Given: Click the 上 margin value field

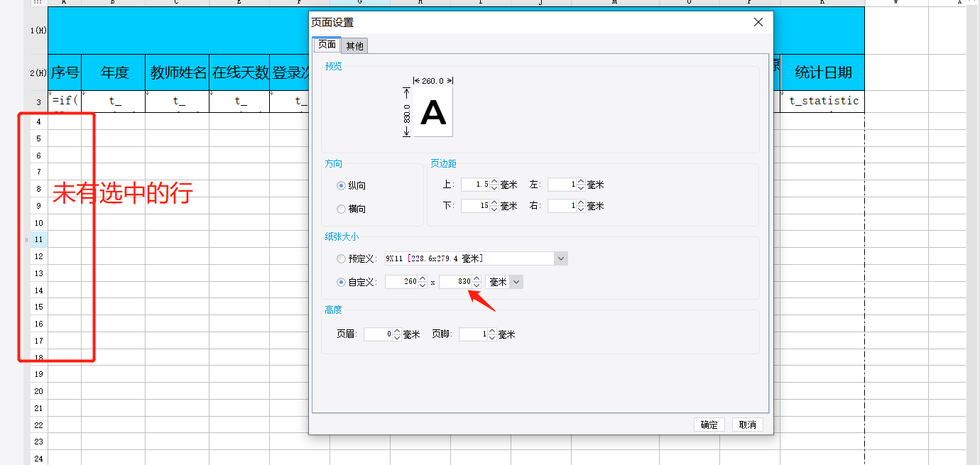Looking at the screenshot, I should [475, 185].
